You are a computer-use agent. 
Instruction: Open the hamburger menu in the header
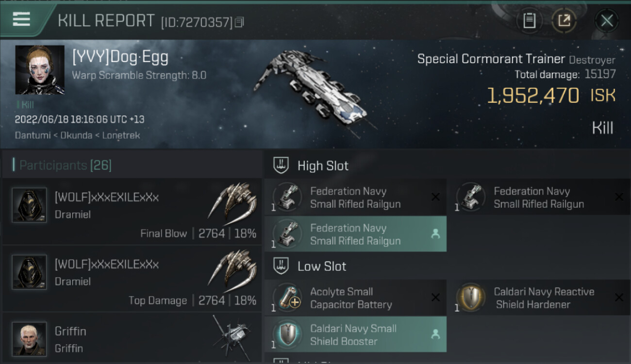click(22, 19)
